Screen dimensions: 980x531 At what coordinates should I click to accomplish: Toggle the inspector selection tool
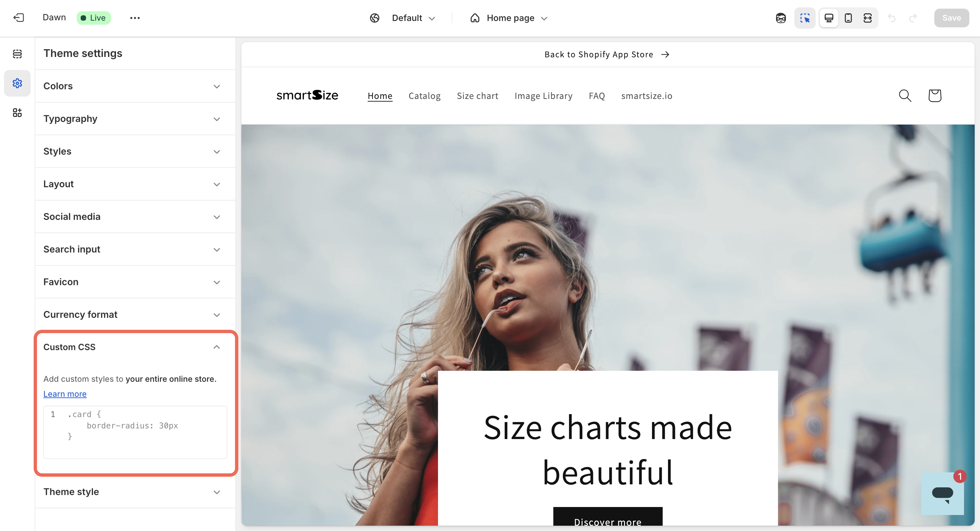pos(805,18)
